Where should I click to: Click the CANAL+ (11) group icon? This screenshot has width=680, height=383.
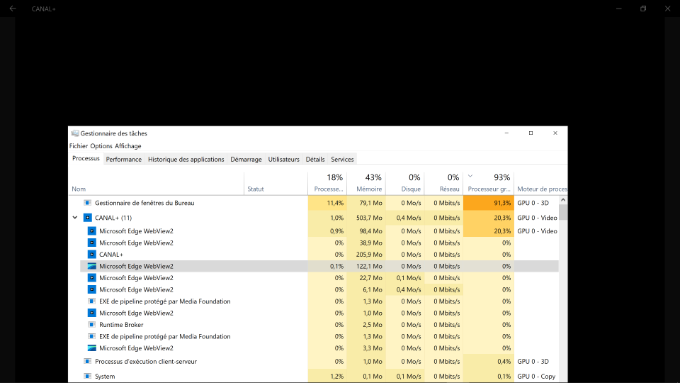tap(88, 218)
